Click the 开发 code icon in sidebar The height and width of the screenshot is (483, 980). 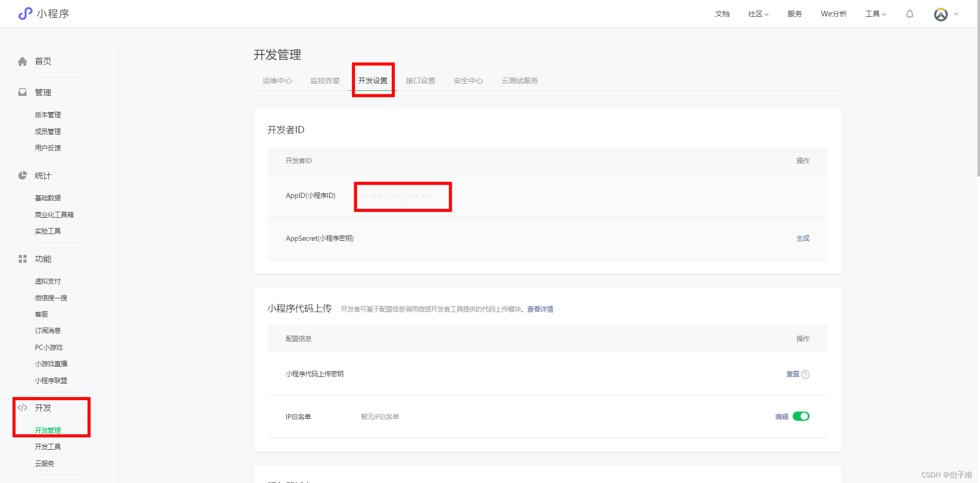[x=22, y=408]
